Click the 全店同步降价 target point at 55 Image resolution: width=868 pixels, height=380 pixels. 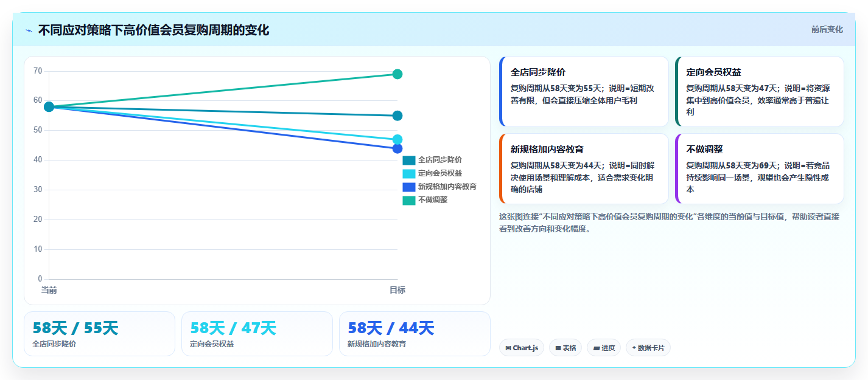pyautogui.click(x=397, y=116)
